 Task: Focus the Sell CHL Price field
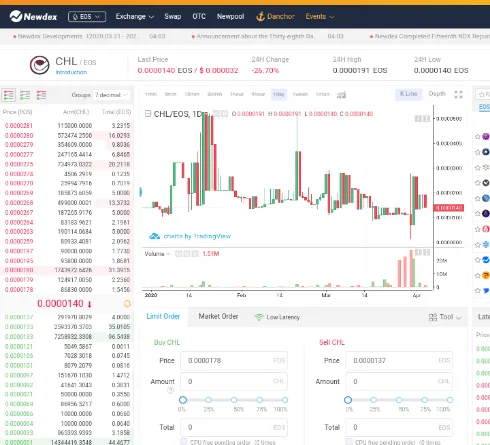[399, 360]
